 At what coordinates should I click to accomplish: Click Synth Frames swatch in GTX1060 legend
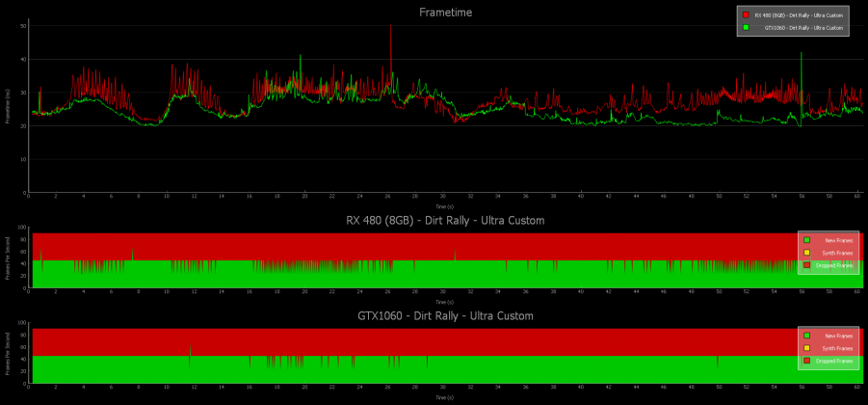coord(806,347)
